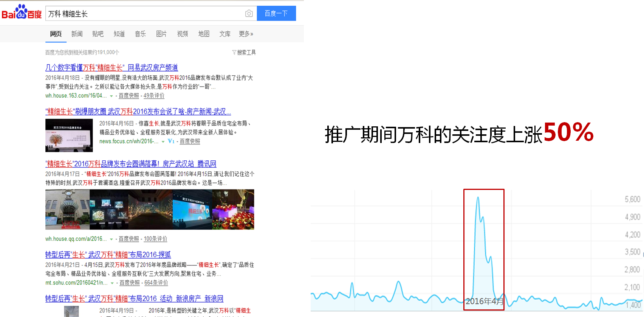Open 百度快照 for the mt.sohu.com result
644x317 pixels.
pyautogui.click(x=130, y=283)
